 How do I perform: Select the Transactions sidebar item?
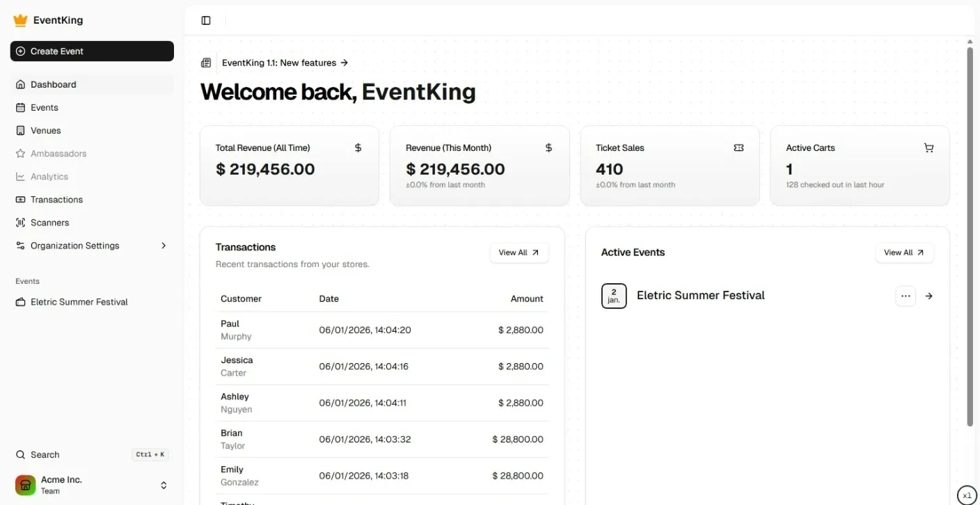coord(56,200)
